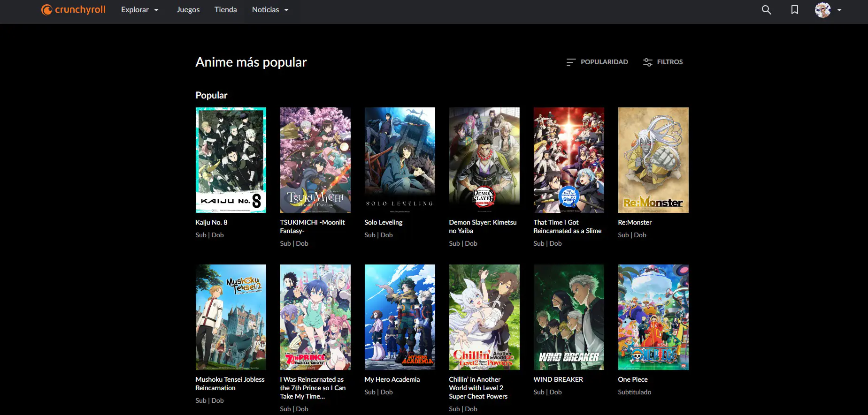
Task: Click Sub | Dob under WIND BREAKER
Action: [548, 392]
